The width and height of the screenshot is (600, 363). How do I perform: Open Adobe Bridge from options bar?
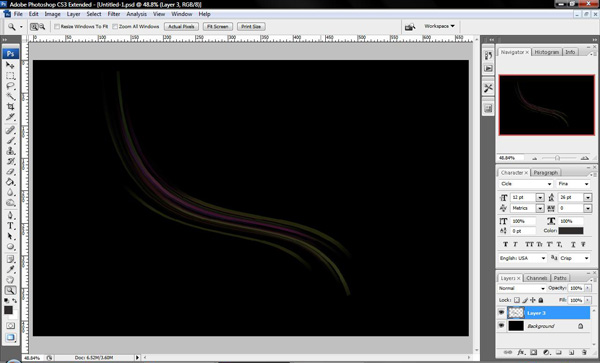pyautogui.click(x=410, y=27)
